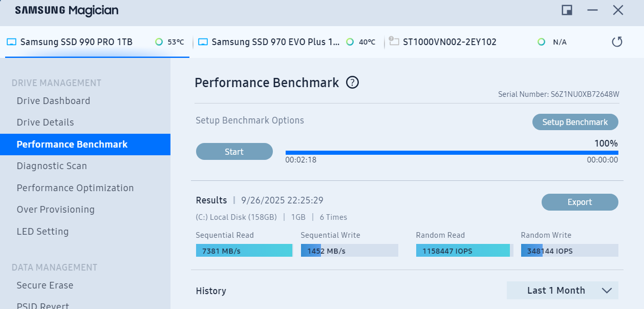Click the 53°C temperature reading
The height and width of the screenshot is (309, 644).
click(176, 42)
